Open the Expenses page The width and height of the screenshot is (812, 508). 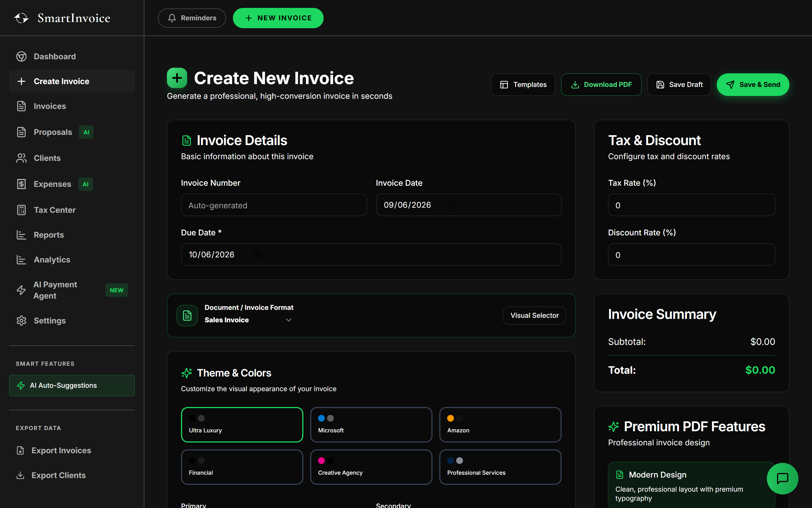[72, 184]
